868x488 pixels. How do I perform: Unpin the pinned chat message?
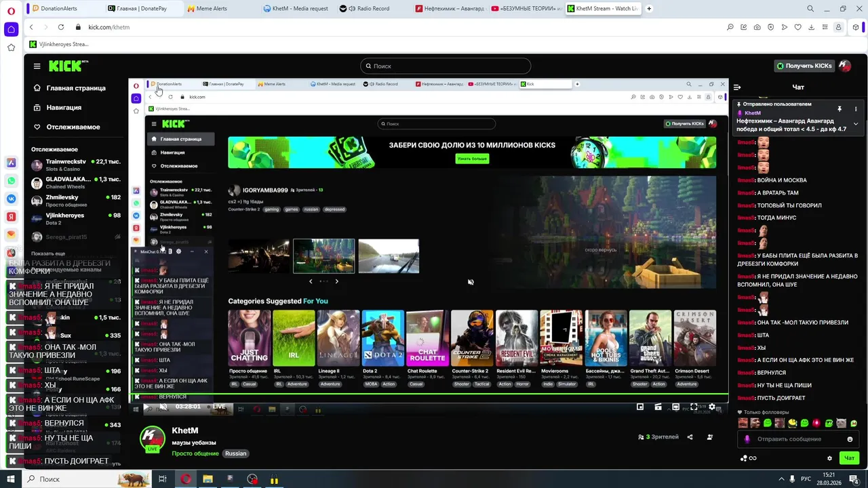840,108
